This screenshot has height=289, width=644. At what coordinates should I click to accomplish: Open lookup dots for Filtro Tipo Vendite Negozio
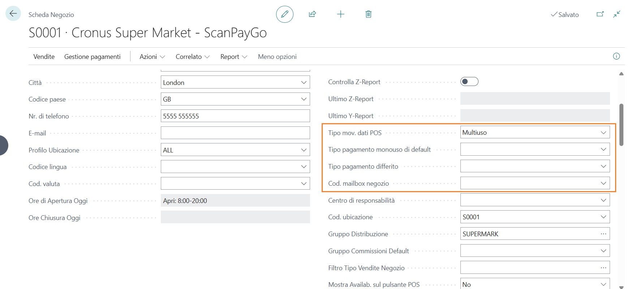coord(604,268)
